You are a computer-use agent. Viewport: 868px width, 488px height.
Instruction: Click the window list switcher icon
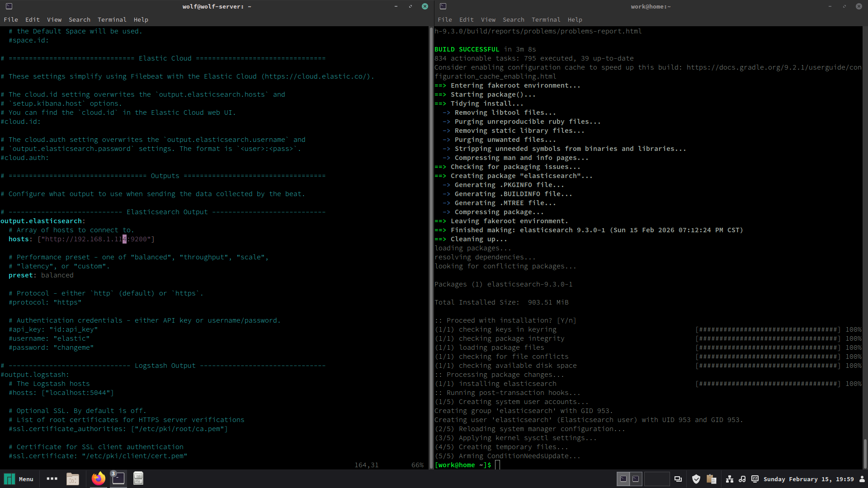pos(678,479)
